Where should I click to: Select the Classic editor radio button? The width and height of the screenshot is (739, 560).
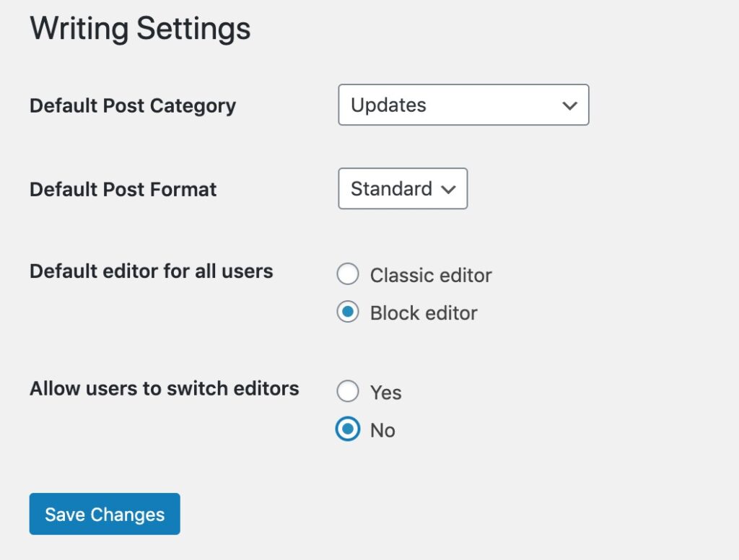point(348,274)
